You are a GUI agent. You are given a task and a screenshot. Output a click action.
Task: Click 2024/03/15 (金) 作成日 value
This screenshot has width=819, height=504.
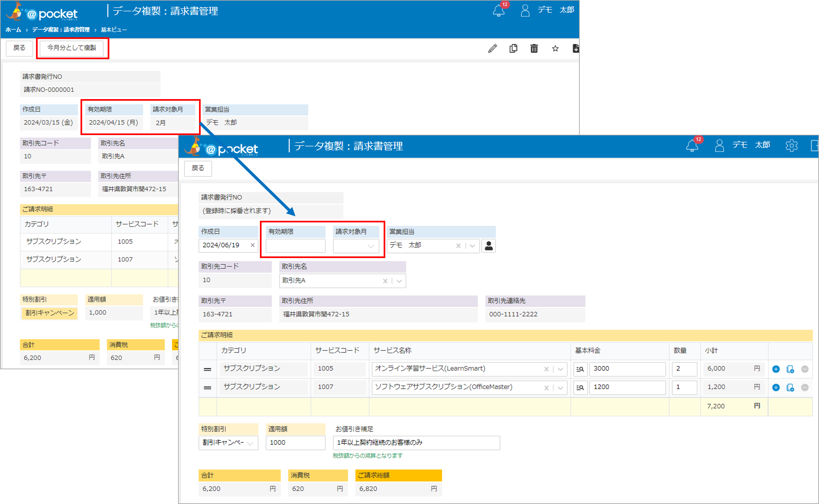pos(48,123)
